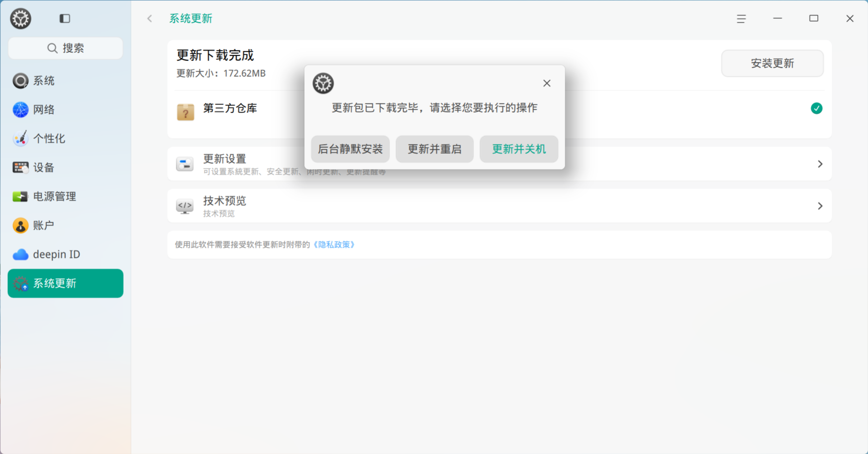This screenshot has height=454, width=868.
Task: Click the 更新下载完成 heading
Action: point(215,55)
